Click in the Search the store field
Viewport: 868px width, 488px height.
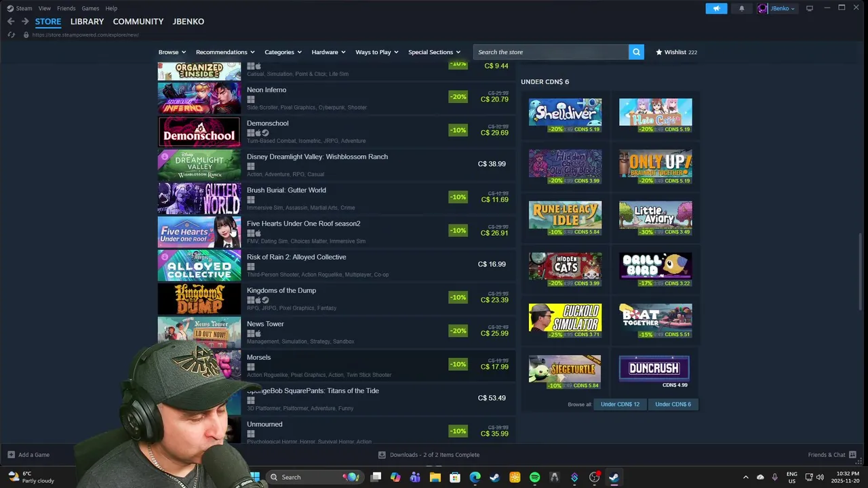click(x=551, y=52)
